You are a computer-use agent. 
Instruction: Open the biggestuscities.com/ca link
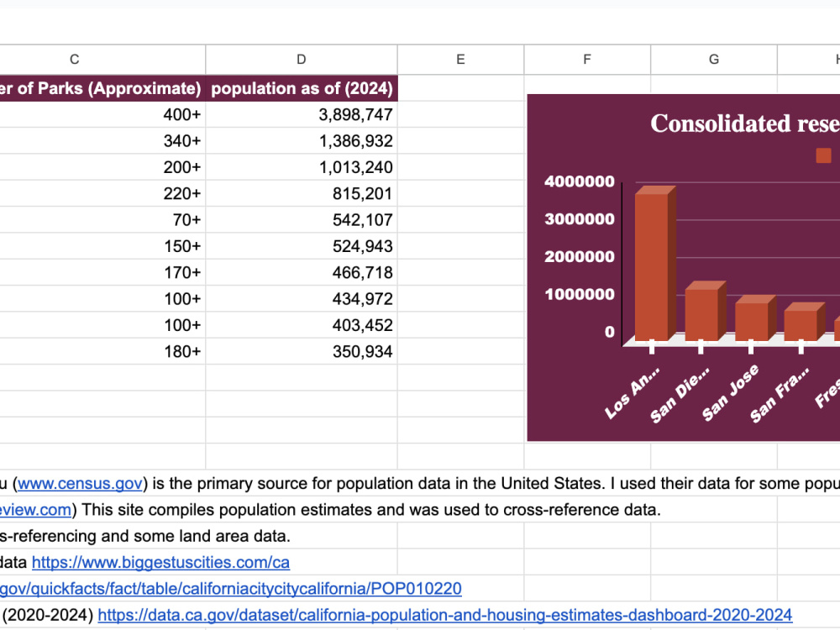coord(160,563)
